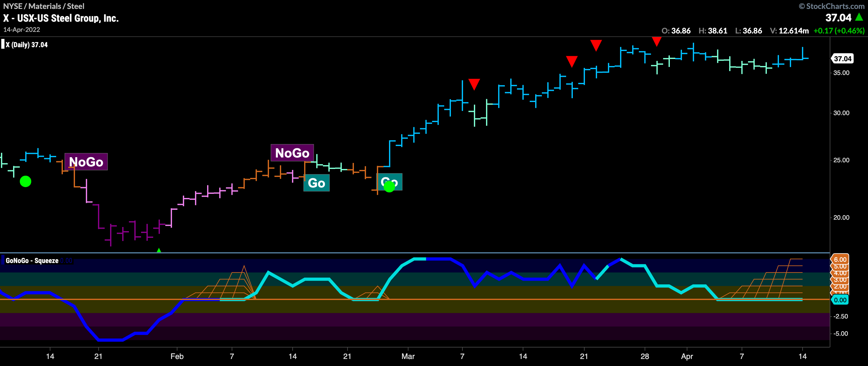Click the -2.50 oscillator axis label

click(840, 316)
